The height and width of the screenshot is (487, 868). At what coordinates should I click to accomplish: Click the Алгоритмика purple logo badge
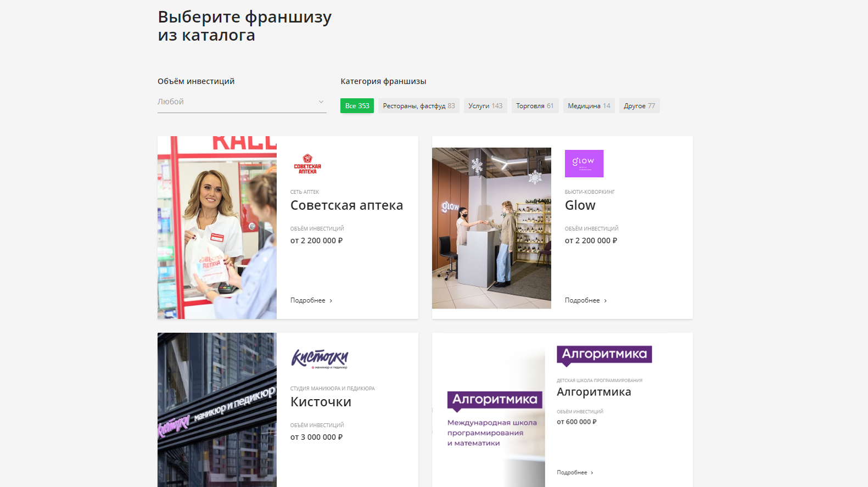click(604, 355)
